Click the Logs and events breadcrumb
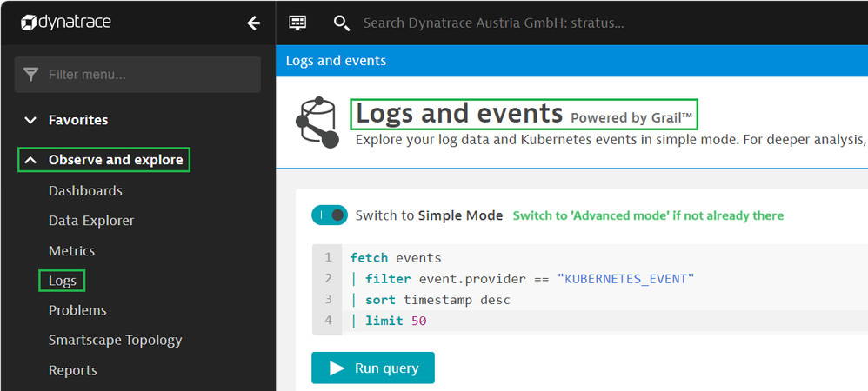Image resolution: width=868 pixels, height=391 pixels. tap(336, 61)
